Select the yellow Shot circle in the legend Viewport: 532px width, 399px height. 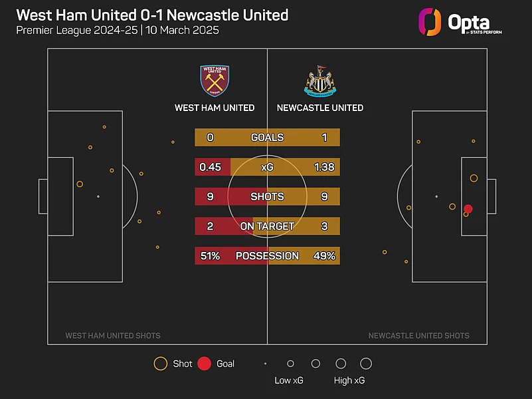click(x=160, y=364)
